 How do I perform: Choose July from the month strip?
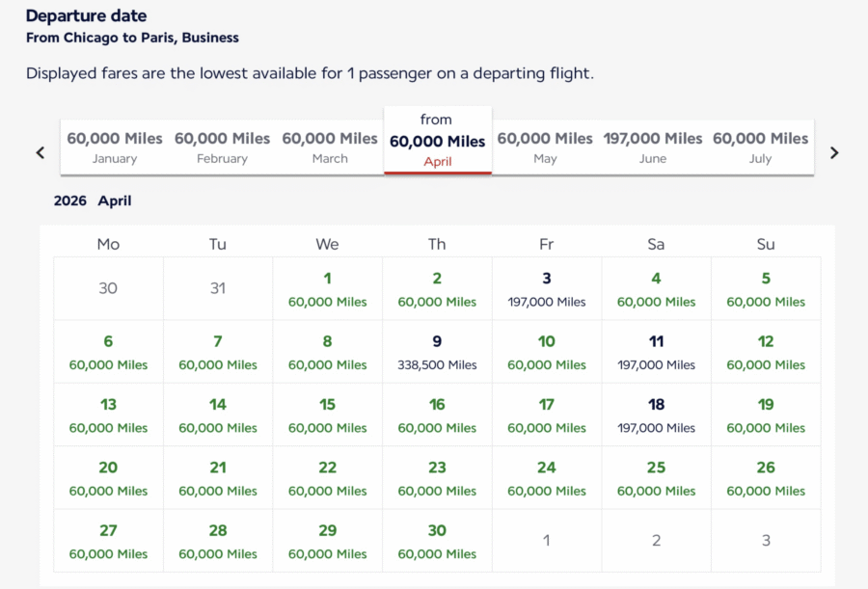click(760, 147)
